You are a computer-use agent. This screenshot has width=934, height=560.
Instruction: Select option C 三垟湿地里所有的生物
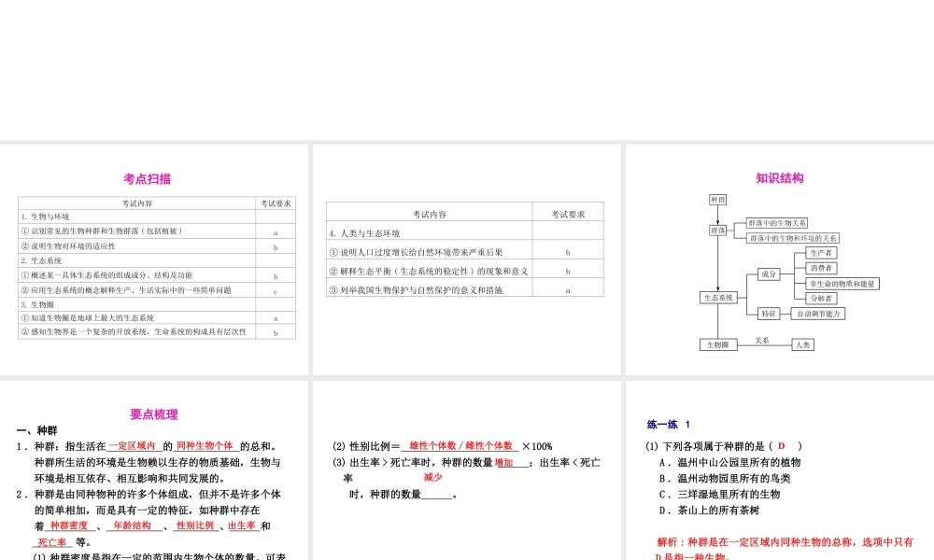pos(719,495)
